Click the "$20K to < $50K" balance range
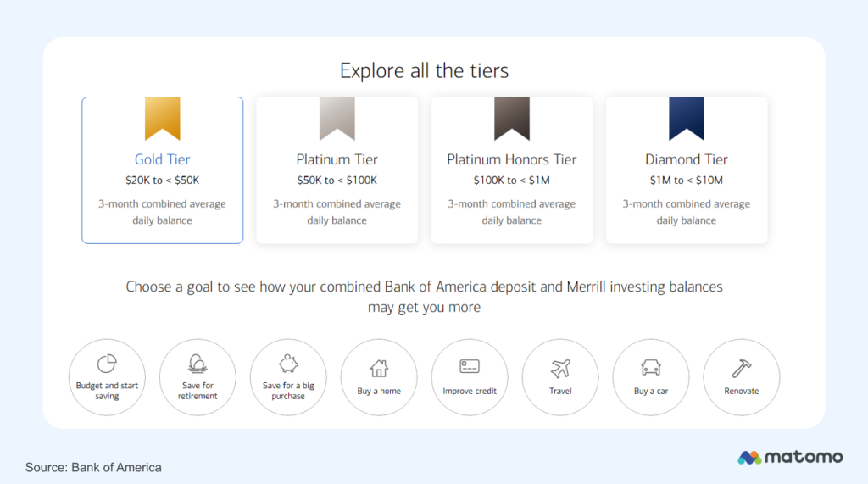Image resolution: width=868 pixels, height=484 pixels. [162, 180]
